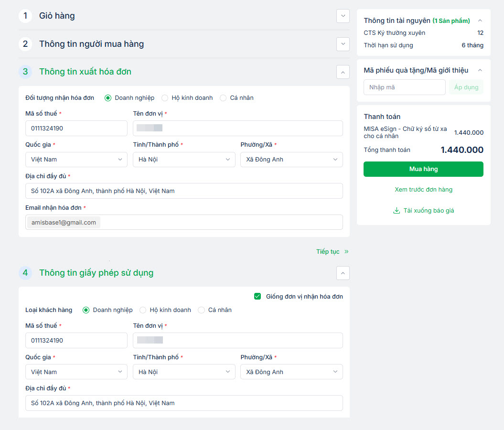Select Cá nhân as invoice recipient
The width and height of the screenshot is (504, 430).
point(223,98)
